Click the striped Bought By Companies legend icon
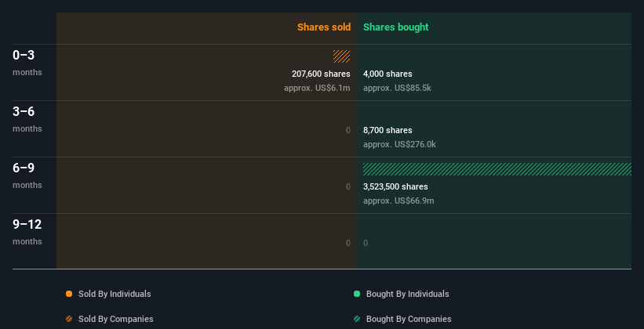Image resolution: width=644 pixels, height=329 pixels. click(x=357, y=319)
